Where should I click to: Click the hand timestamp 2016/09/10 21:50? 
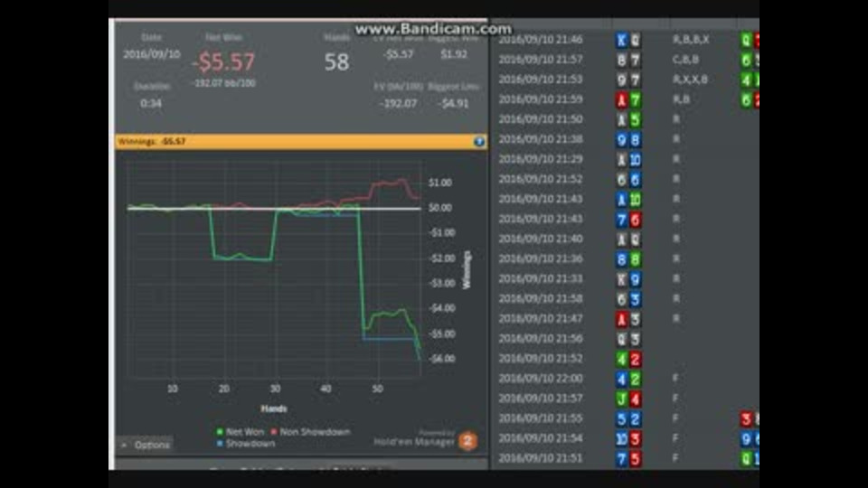[x=541, y=119]
